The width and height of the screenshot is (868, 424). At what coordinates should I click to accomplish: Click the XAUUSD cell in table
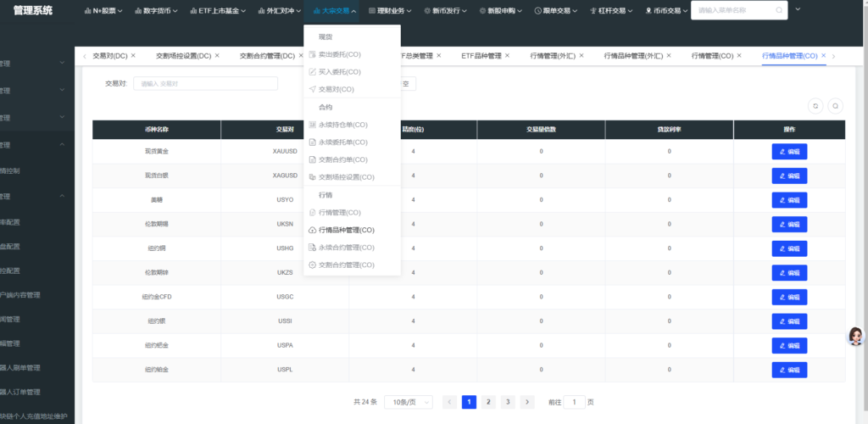tap(285, 151)
